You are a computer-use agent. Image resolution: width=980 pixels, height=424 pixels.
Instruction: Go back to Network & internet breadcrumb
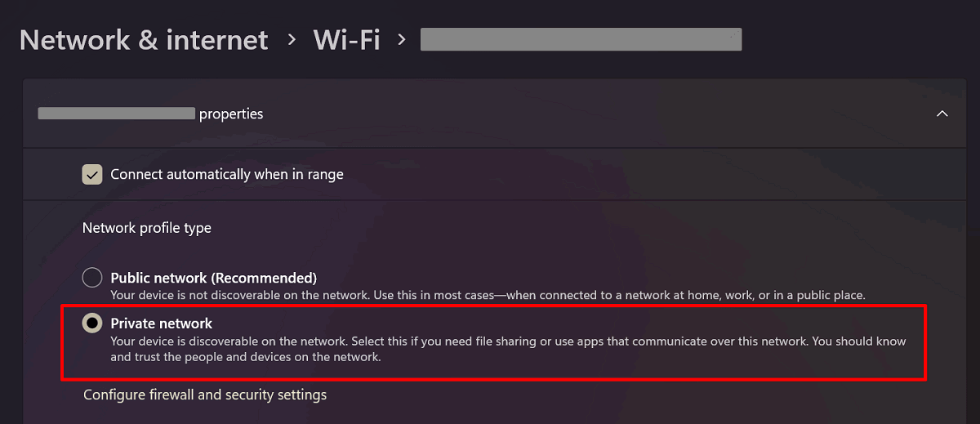pyautogui.click(x=144, y=40)
